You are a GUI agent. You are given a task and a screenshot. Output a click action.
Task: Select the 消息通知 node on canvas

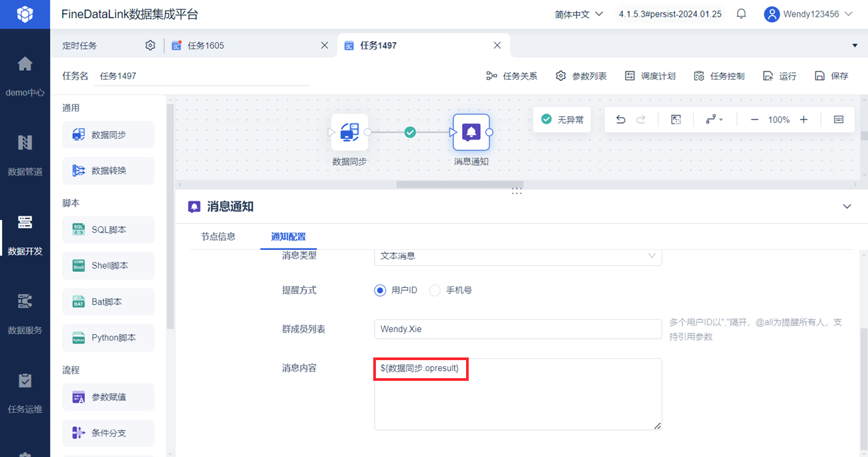[471, 132]
